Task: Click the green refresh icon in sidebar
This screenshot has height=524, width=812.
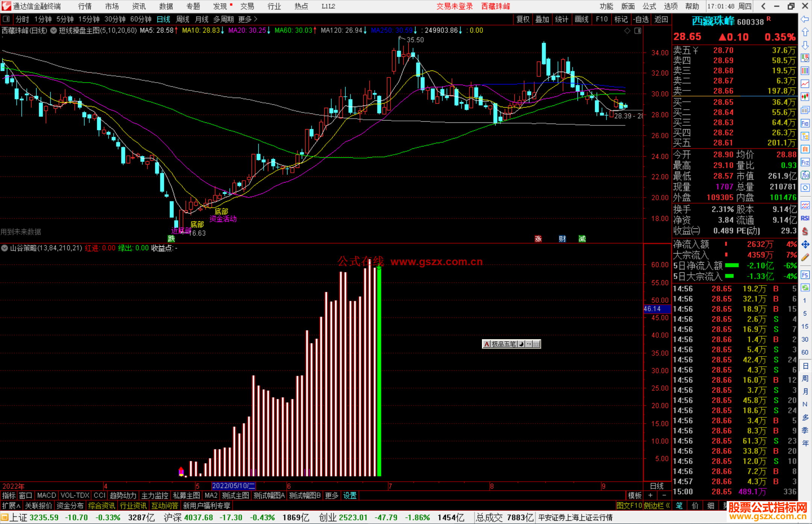Action: 805,288
